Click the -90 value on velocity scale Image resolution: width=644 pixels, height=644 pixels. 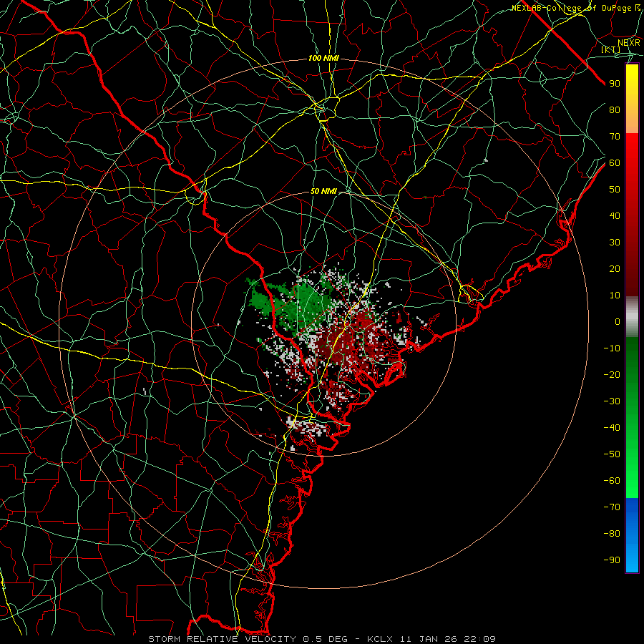pyautogui.click(x=612, y=560)
